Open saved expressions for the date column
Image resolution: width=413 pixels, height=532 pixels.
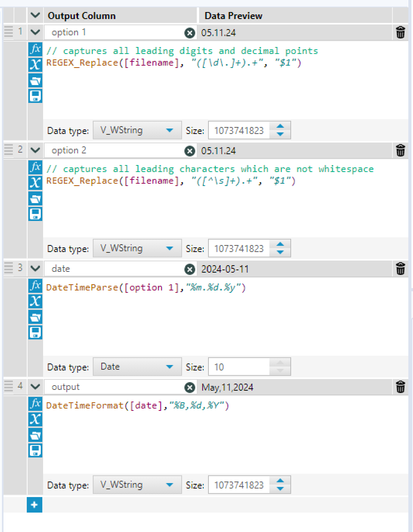(35, 317)
